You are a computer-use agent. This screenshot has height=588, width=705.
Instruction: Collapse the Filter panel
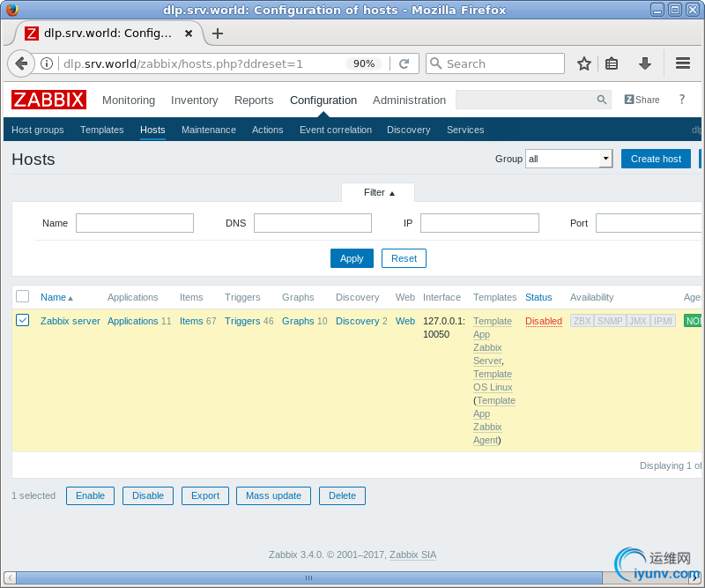pyautogui.click(x=379, y=192)
